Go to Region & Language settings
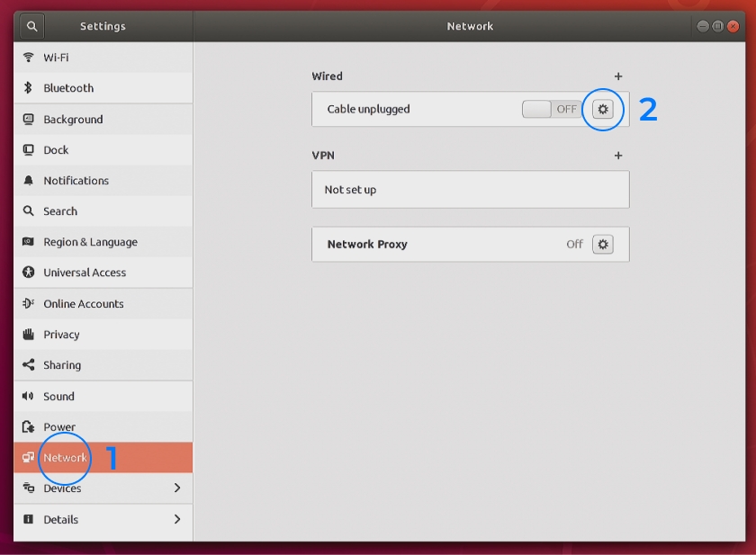756x555 pixels. pyautogui.click(x=90, y=242)
